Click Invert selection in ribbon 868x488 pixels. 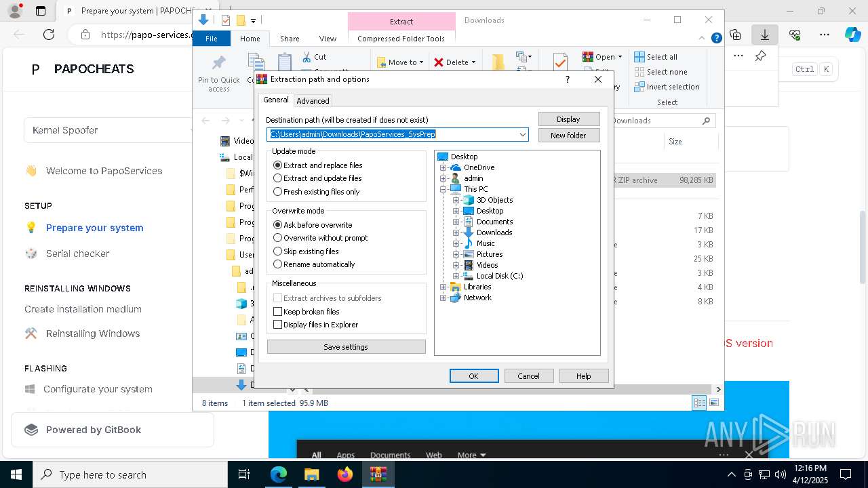667,87
